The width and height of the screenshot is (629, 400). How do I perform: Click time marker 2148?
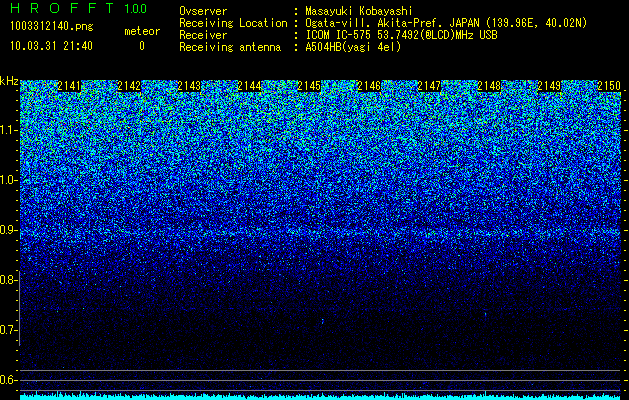pyautogui.click(x=489, y=86)
